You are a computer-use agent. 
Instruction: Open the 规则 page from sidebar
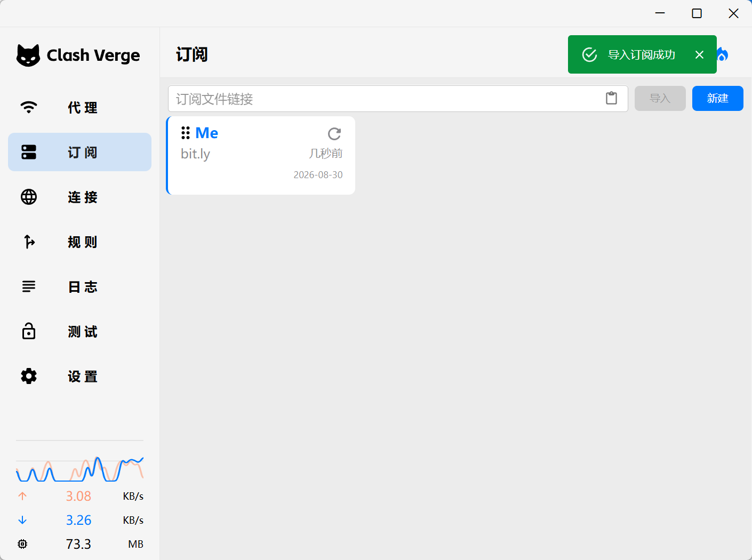click(79, 242)
